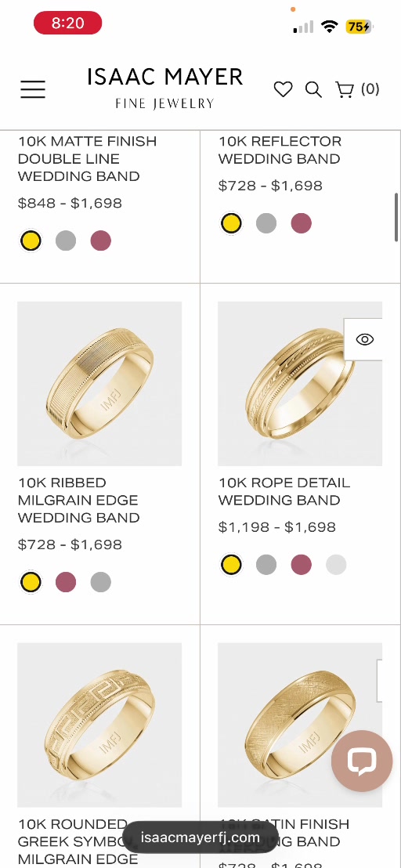Screen dimensions: 401x868
Task: Select yellow gold for Rope Detail band
Action: (231, 565)
